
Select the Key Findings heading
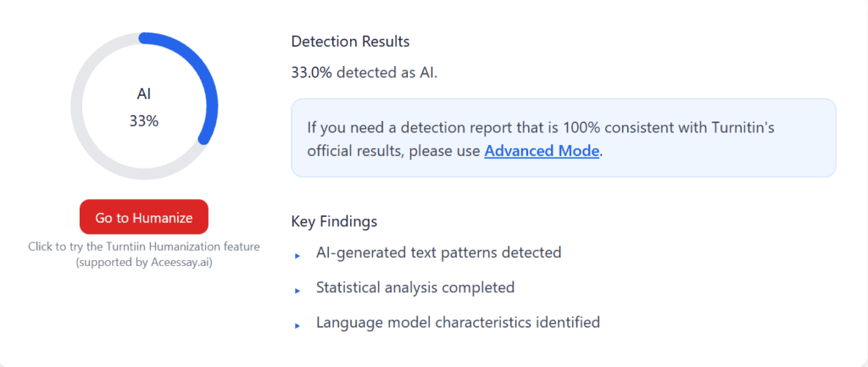click(334, 221)
